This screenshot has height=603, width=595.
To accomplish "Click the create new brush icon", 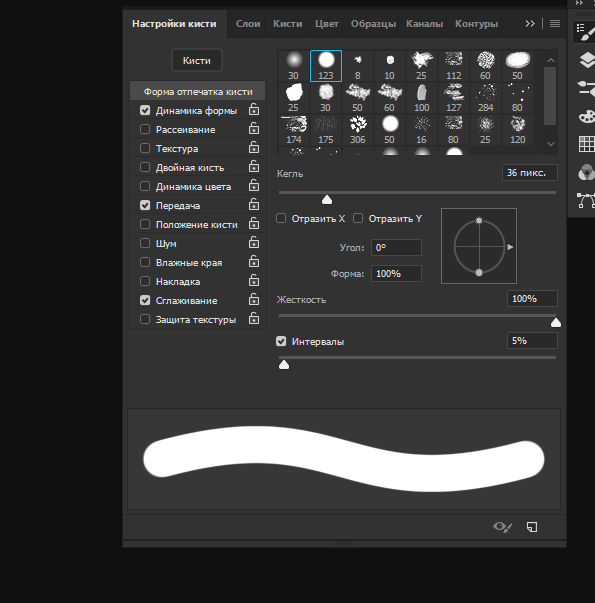I will click(532, 527).
